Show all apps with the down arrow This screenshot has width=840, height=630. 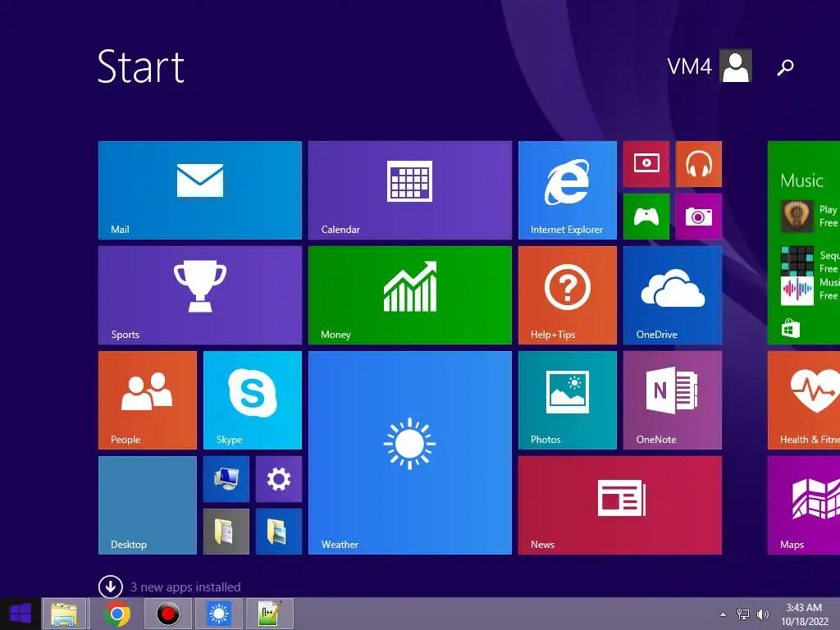(x=111, y=587)
